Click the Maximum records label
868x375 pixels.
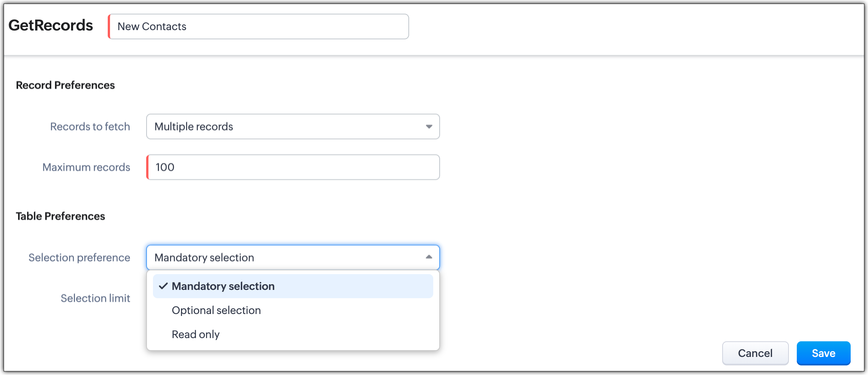click(x=86, y=167)
